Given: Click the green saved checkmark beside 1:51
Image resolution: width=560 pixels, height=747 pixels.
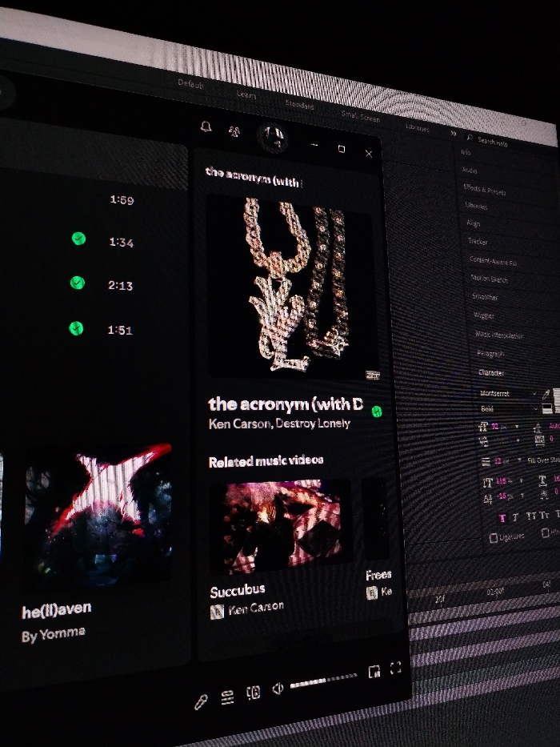Looking at the screenshot, I should (76, 328).
